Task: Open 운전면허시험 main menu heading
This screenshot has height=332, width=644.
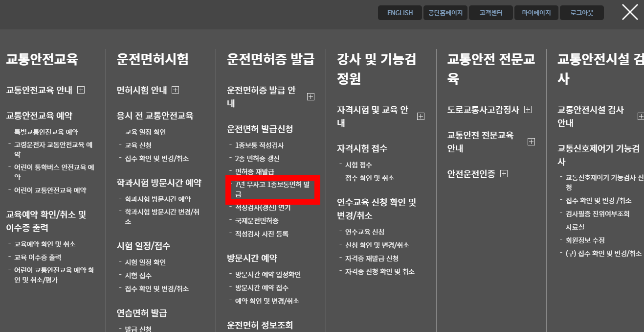Action: pyautogui.click(x=153, y=59)
